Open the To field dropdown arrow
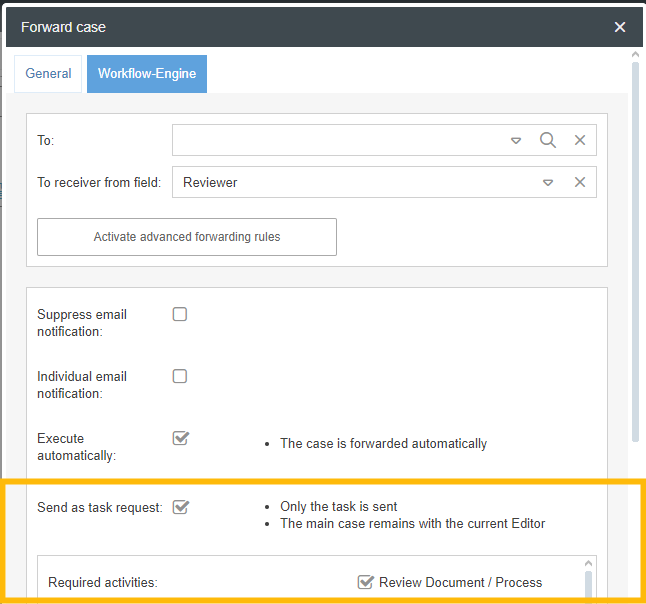Image resolution: width=646 pixels, height=604 pixels. point(516,141)
